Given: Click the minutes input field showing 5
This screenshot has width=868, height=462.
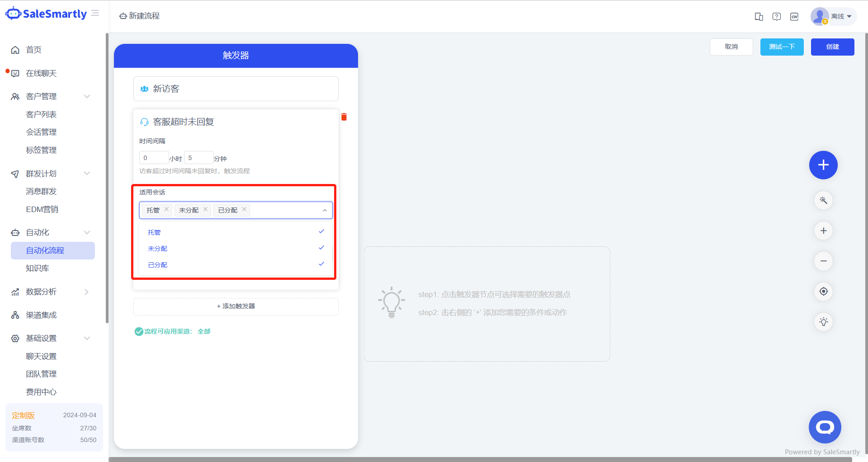Looking at the screenshot, I should pyautogui.click(x=198, y=158).
